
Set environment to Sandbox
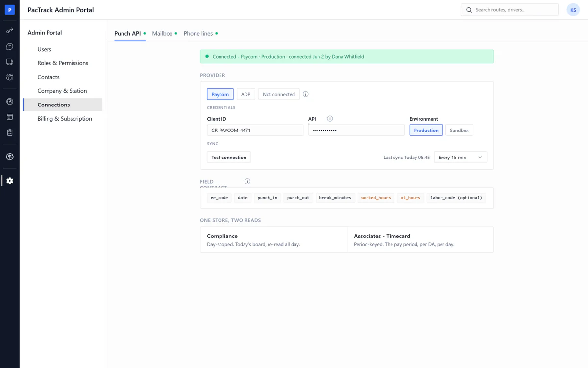[460, 131]
